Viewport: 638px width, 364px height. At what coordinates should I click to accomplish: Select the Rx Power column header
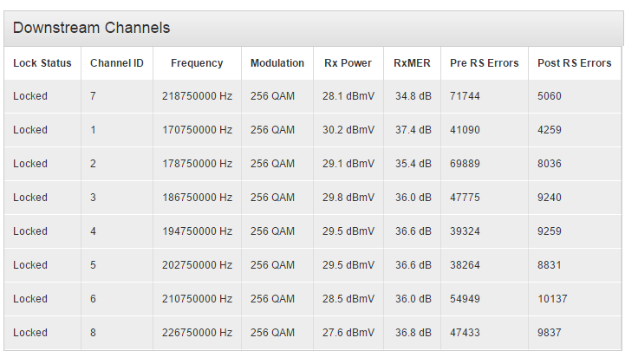[x=348, y=63]
